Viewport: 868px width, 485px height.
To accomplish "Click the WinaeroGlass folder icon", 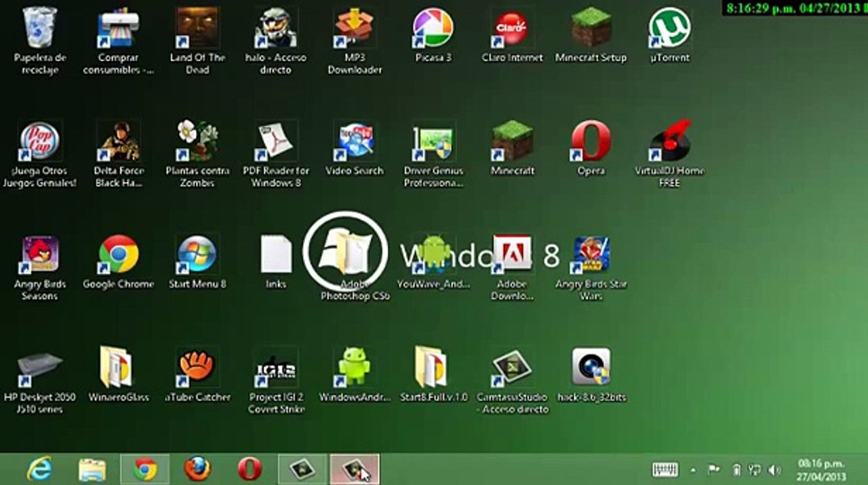I will click(x=119, y=375).
